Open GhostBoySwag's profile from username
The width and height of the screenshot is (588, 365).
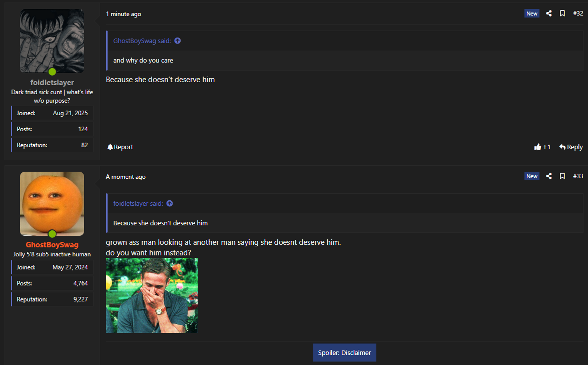tap(52, 244)
